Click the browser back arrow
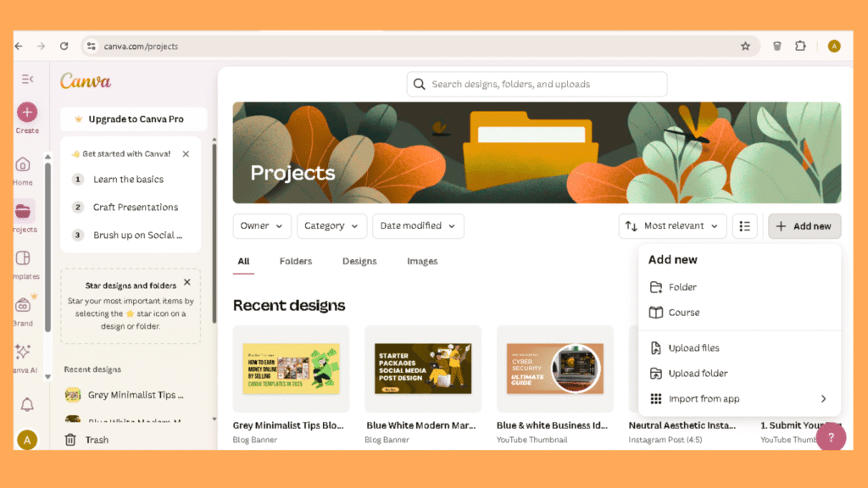Screen dimensions: 868x488 19,46
